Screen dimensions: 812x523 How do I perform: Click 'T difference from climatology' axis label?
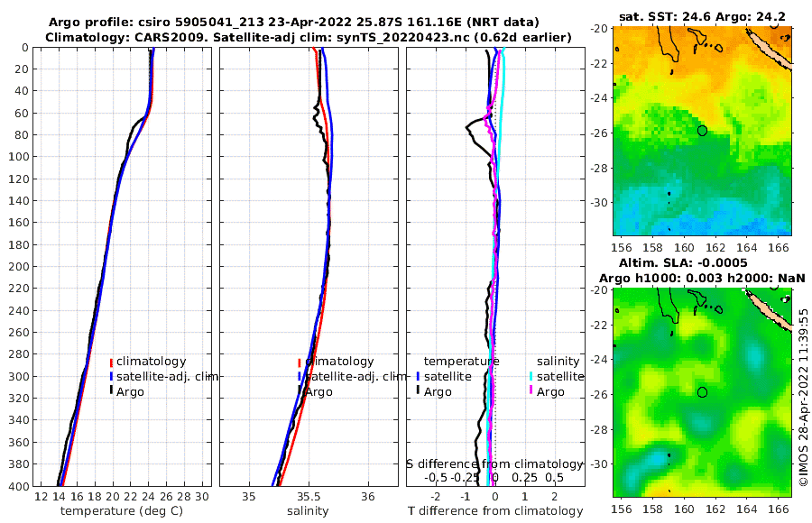pyautogui.click(x=495, y=511)
